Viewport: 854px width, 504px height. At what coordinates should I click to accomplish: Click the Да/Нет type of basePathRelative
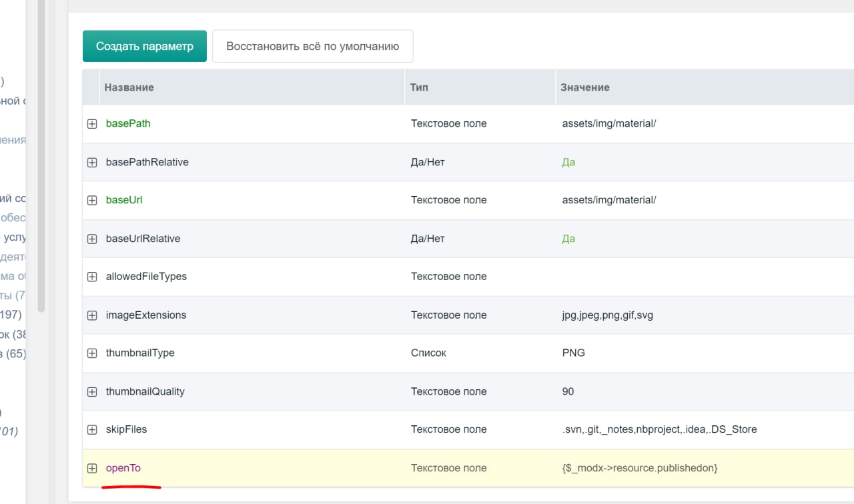pyautogui.click(x=428, y=162)
